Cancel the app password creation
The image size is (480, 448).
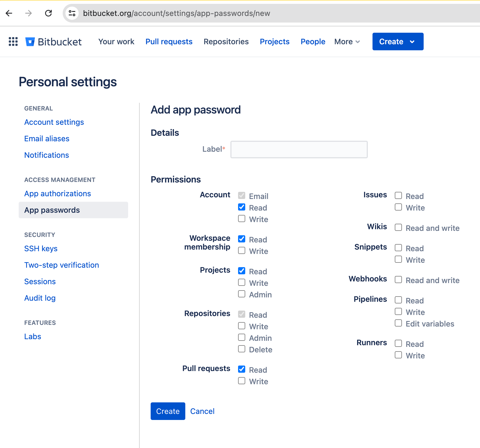(202, 411)
